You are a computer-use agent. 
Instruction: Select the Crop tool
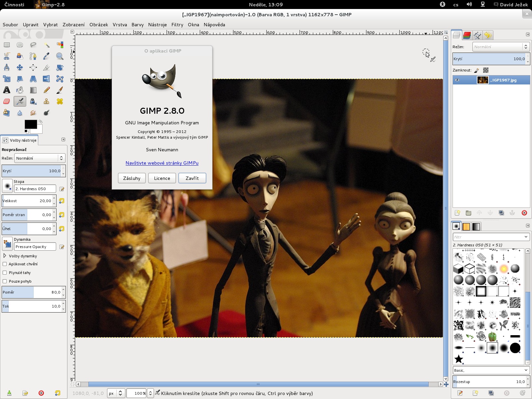47,67
